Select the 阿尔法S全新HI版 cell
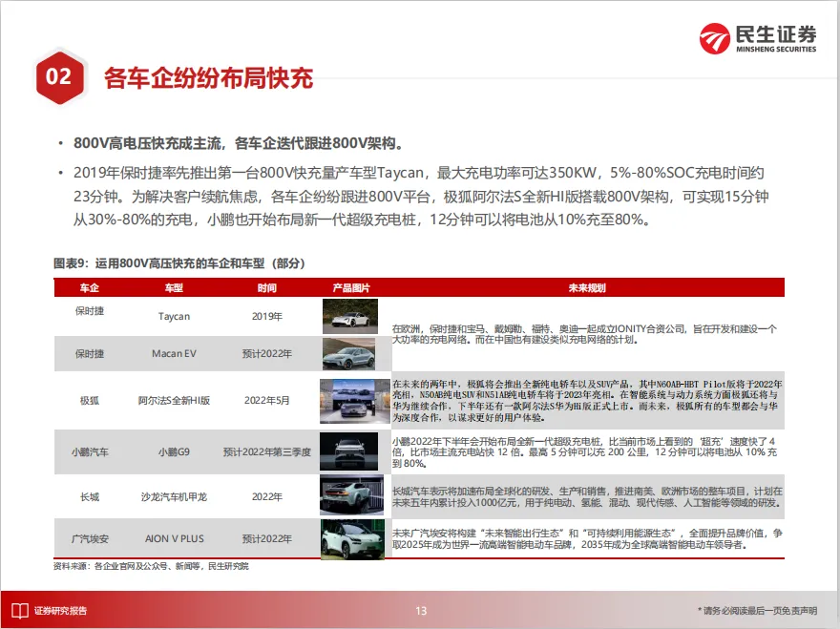This screenshot has width=840, height=629. point(174,400)
